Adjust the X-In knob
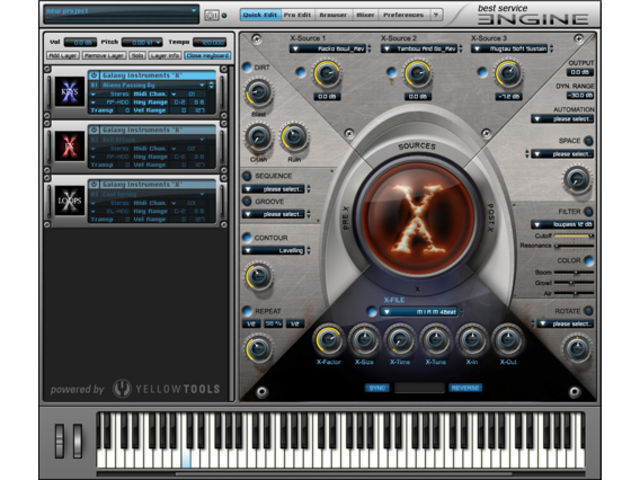 point(471,340)
